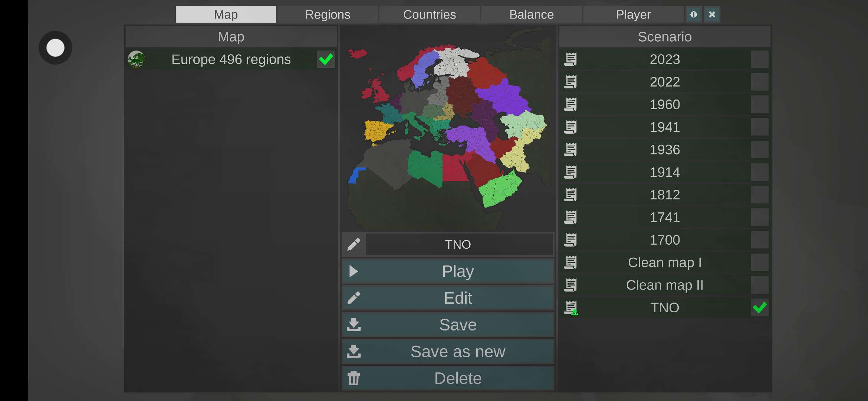Enable the checkbox for Clean map II
This screenshot has width=868, height=401.
[x=759, y=285]
